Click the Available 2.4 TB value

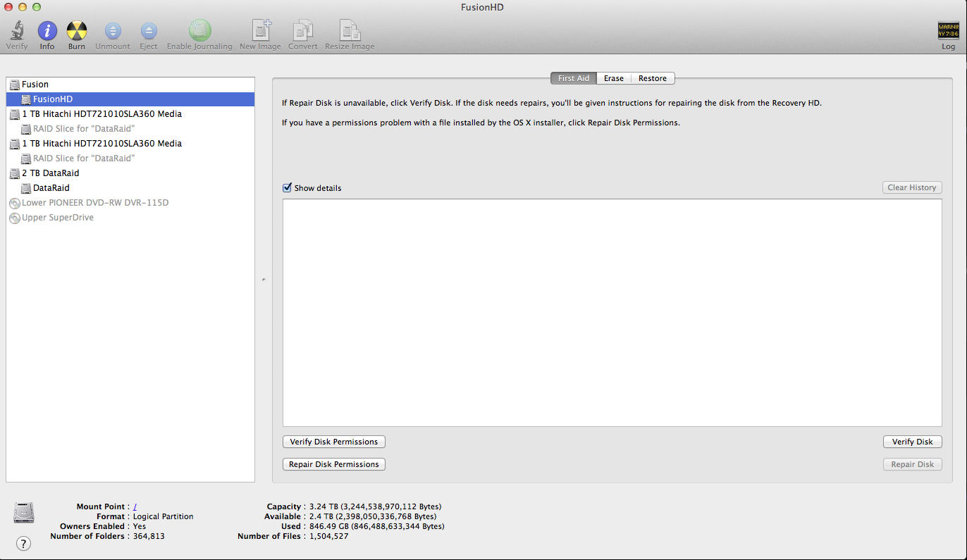pos(373,516)
